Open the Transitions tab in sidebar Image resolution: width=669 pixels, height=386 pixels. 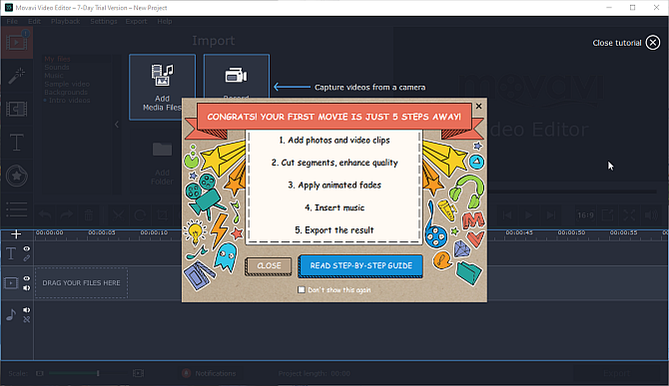click(x=17, y=109)
